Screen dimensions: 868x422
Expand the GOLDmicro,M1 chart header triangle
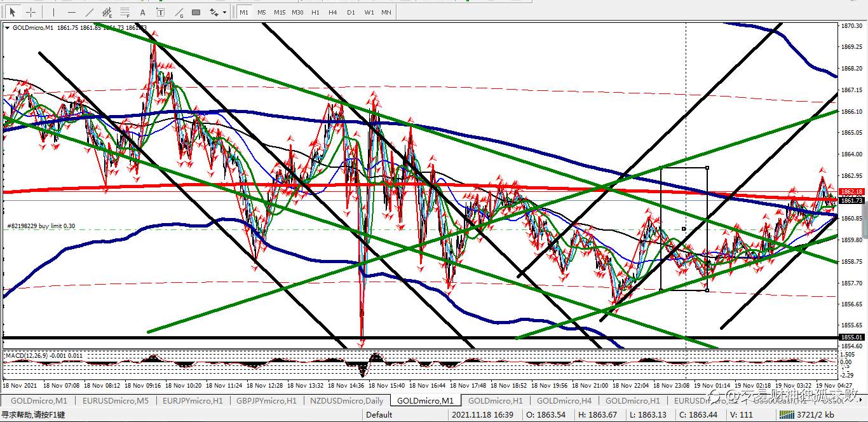coord(7,28)
